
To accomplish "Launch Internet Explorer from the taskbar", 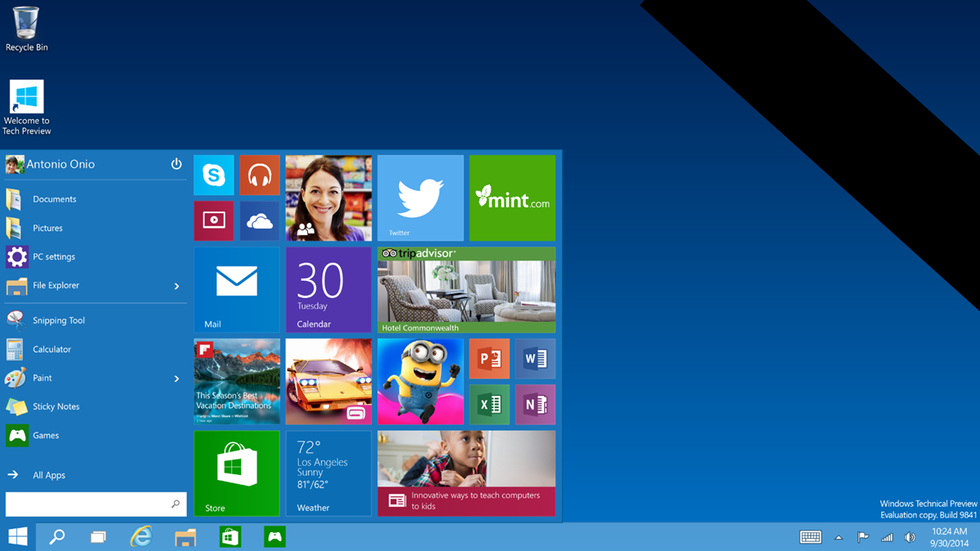I will [x=141, y=536].
